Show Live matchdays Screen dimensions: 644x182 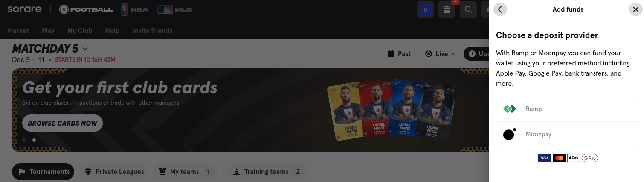(x=439, y=54)
